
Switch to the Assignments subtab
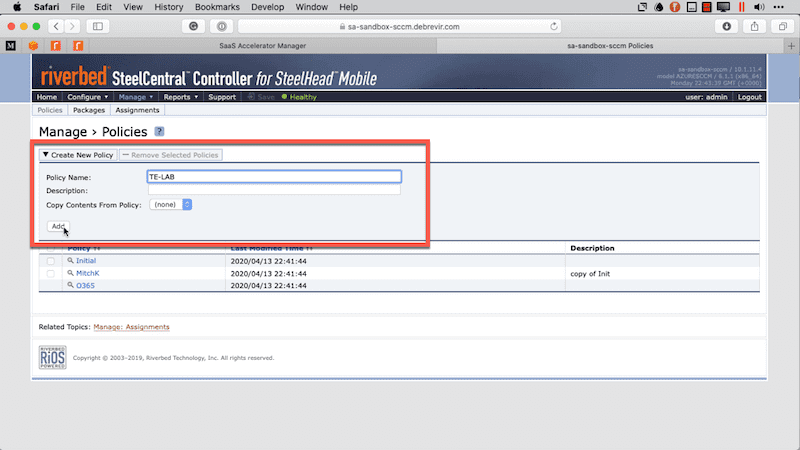coord(137,110)
